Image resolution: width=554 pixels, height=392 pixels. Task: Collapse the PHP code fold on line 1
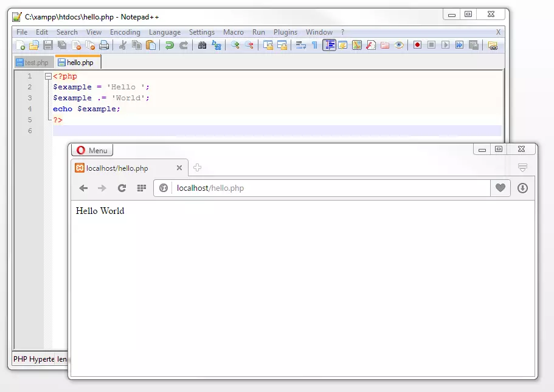coord(48,75)
